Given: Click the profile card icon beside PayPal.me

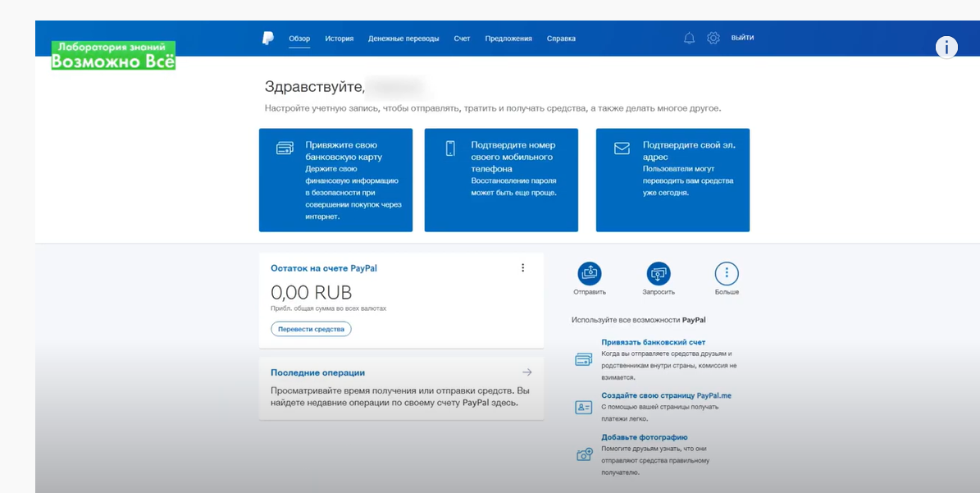Looking at the screenshot, I should tap(583, 408).
